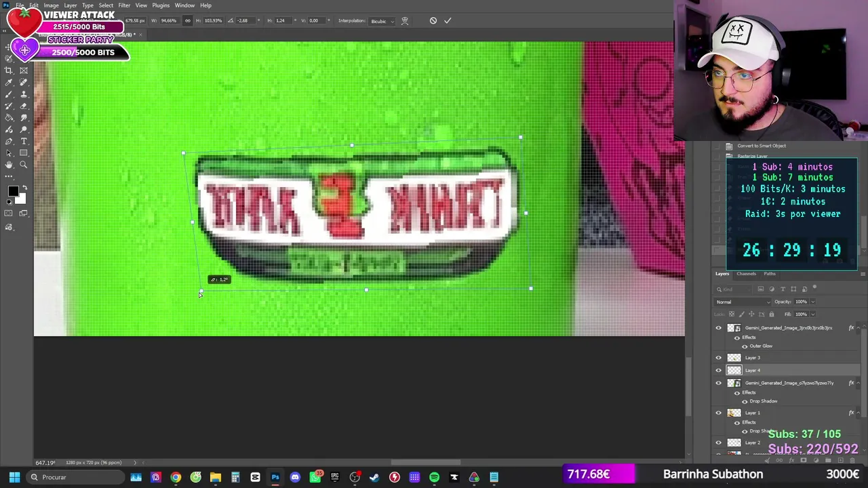Open the foreground color picker

(13, 192)
